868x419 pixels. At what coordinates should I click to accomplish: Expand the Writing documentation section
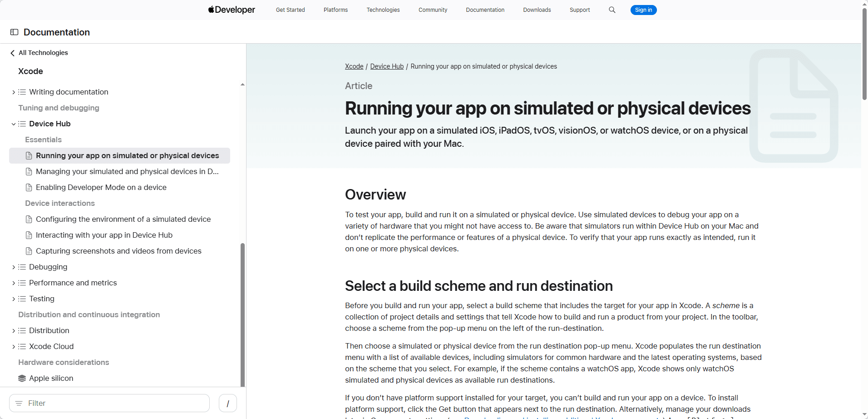point(14,92)
